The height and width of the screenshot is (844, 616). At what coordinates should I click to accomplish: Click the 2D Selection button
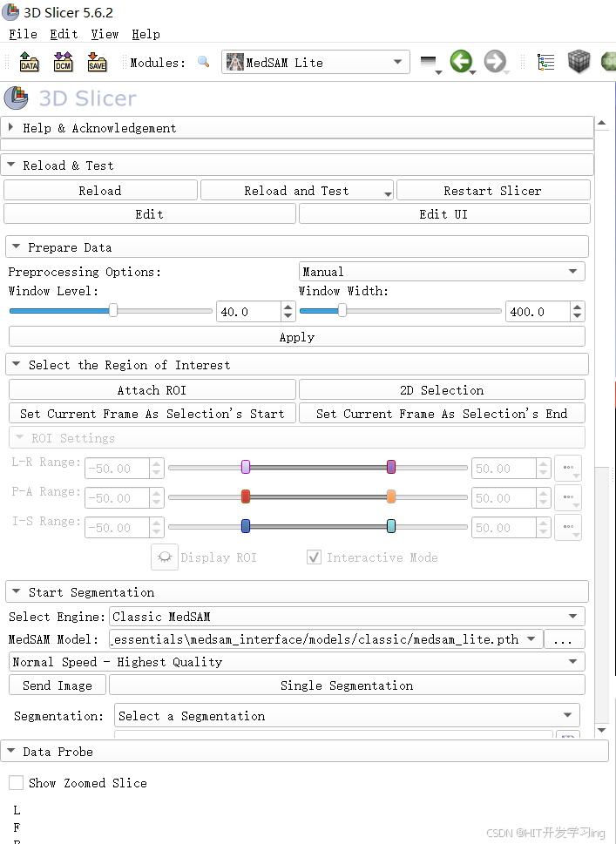442,389
